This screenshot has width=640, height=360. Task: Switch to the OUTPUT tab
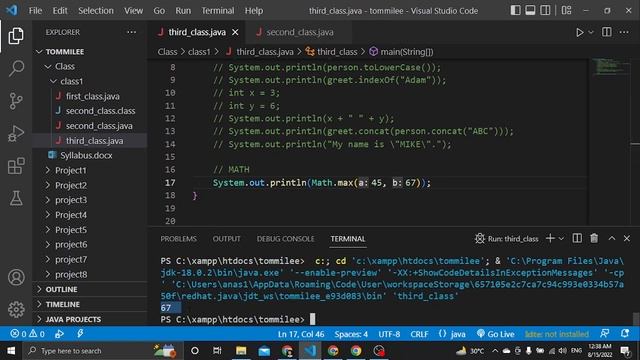[226, 239]
